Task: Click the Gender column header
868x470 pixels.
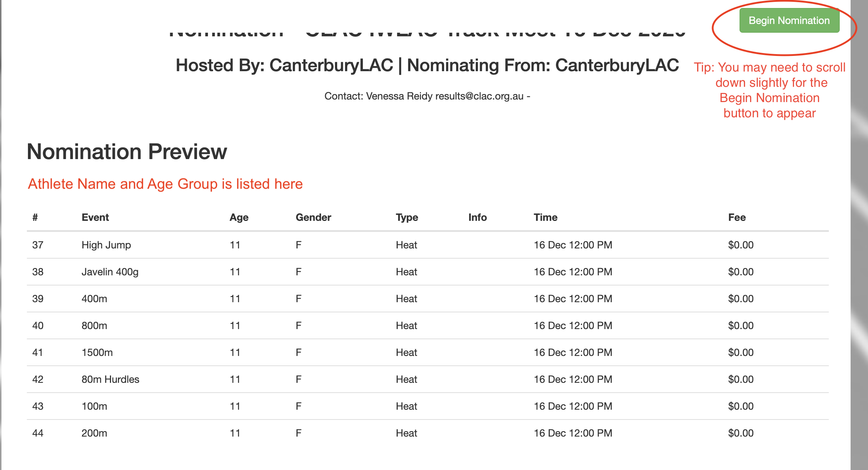Action: pos(313,217)
